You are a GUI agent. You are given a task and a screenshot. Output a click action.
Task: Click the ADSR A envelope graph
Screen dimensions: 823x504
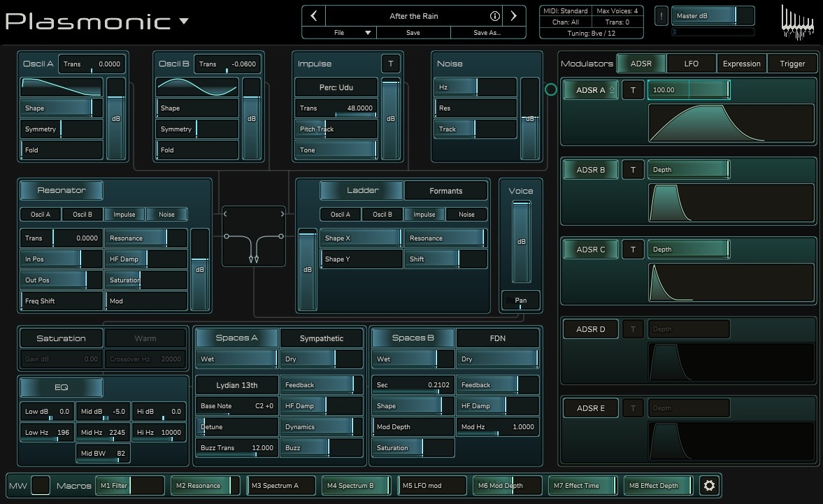[731, 123]
